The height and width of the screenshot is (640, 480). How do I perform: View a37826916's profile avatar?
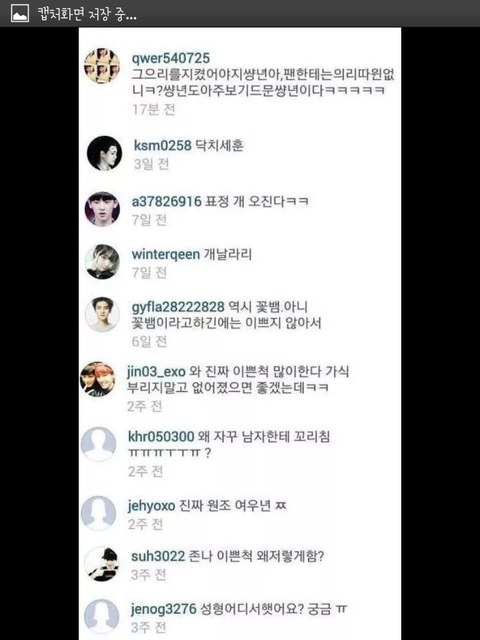102,209
